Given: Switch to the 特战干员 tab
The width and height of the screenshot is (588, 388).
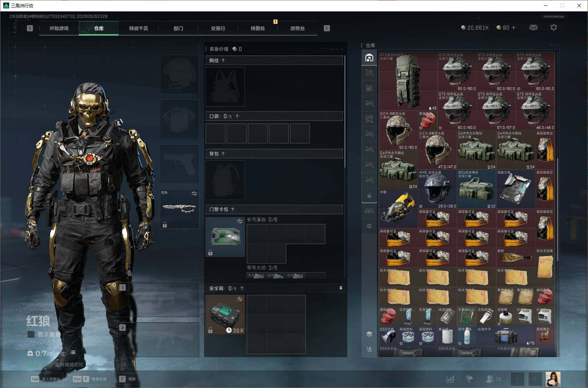Looking at the screenshot, I should pyautogui.click(x=138, y=28).
